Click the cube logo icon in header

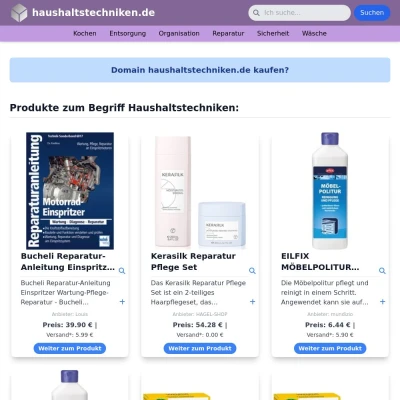[x=19, y=13]
